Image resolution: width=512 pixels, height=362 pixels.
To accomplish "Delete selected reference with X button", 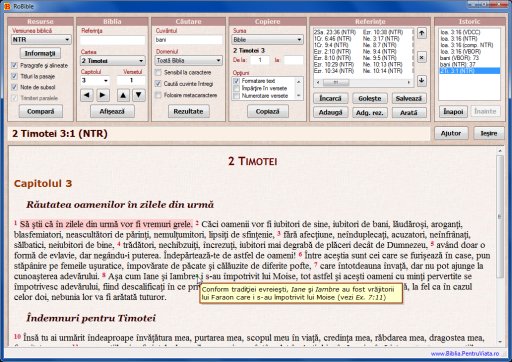I will coord(422,57).
